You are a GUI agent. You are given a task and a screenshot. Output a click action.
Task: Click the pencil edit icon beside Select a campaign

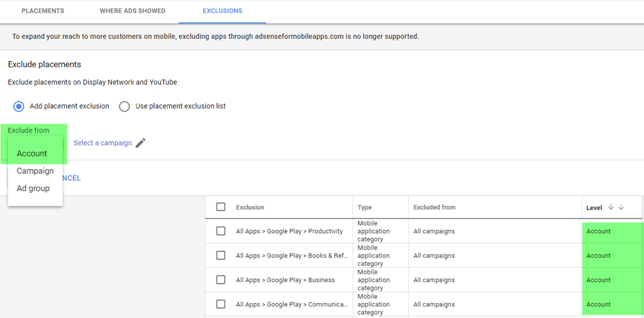coord(140,143)
